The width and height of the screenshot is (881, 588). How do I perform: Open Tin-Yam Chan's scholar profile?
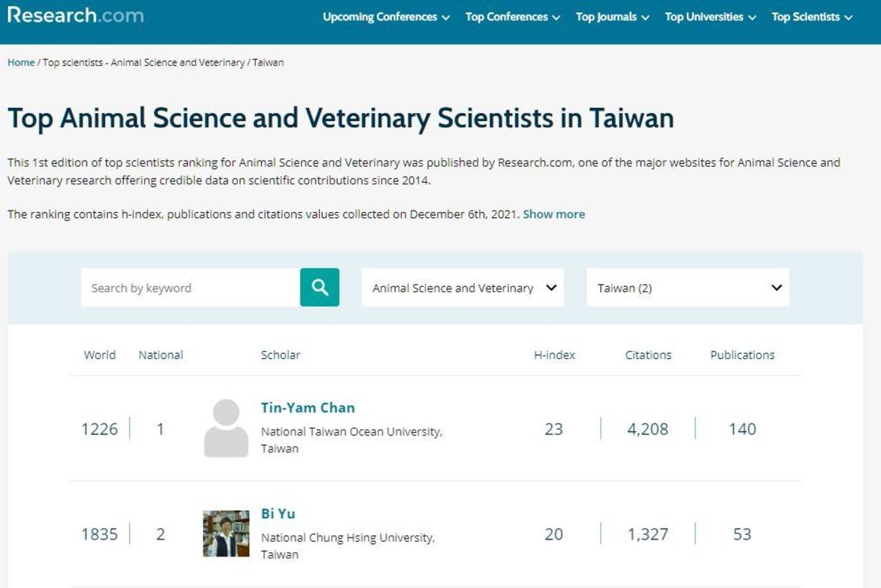click(308, 407)
